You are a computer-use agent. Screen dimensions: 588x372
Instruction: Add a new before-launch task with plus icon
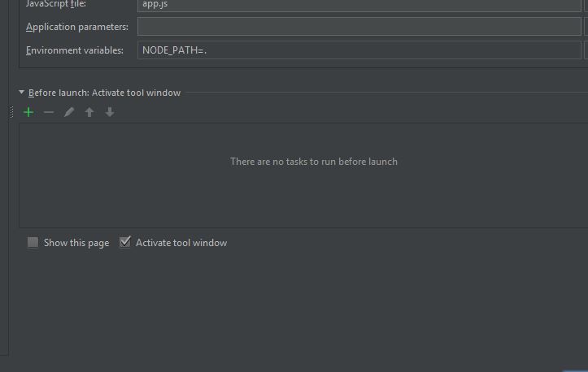pos(28,112)
